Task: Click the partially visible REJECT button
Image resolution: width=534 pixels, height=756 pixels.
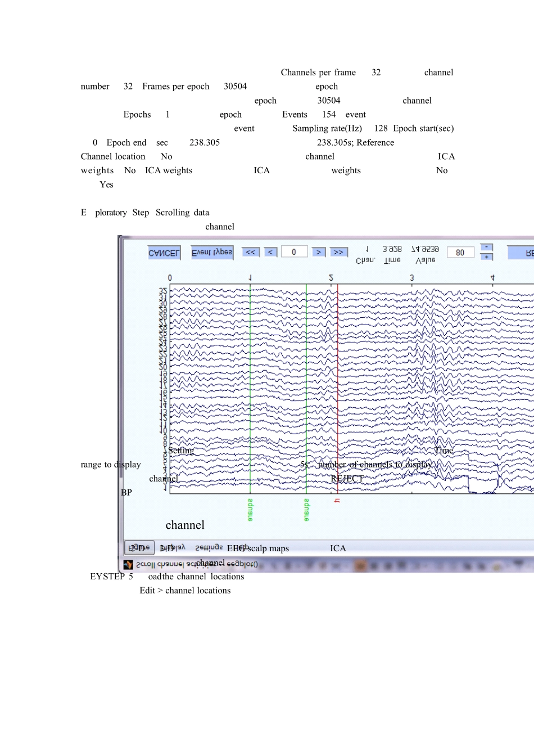Action: coord(521,253)
